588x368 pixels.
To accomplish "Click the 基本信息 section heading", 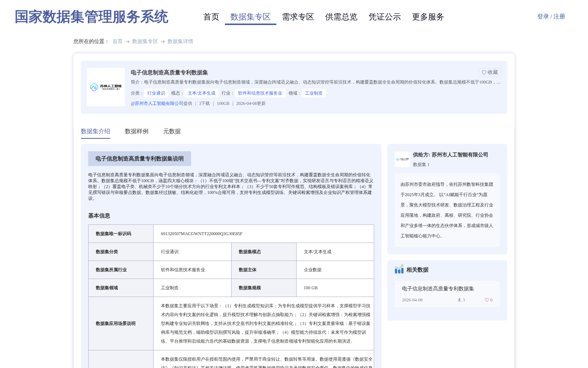I will 99,216.
